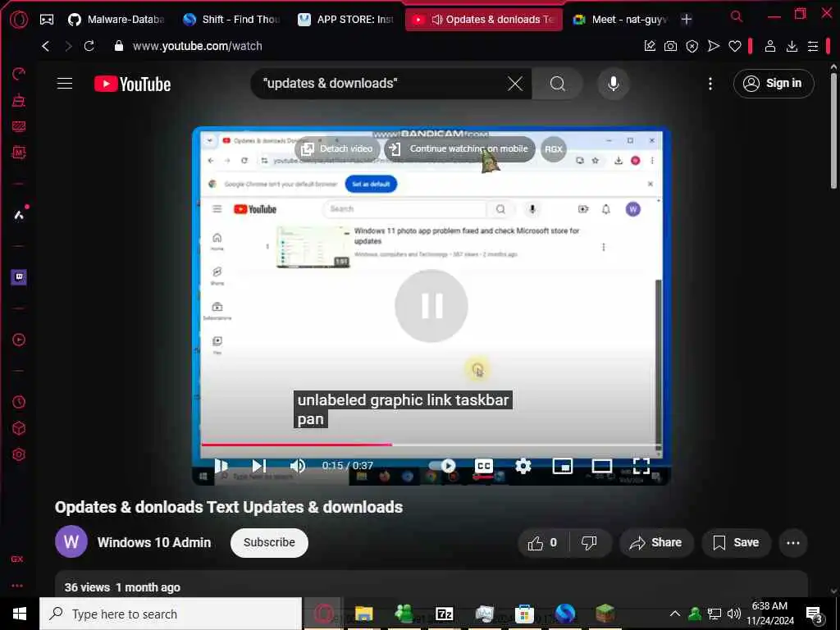The width and height of the screenshot is (840, 630).
Task: Open the Windows 10 Admin channel avatar
Action: coord(71,541)
